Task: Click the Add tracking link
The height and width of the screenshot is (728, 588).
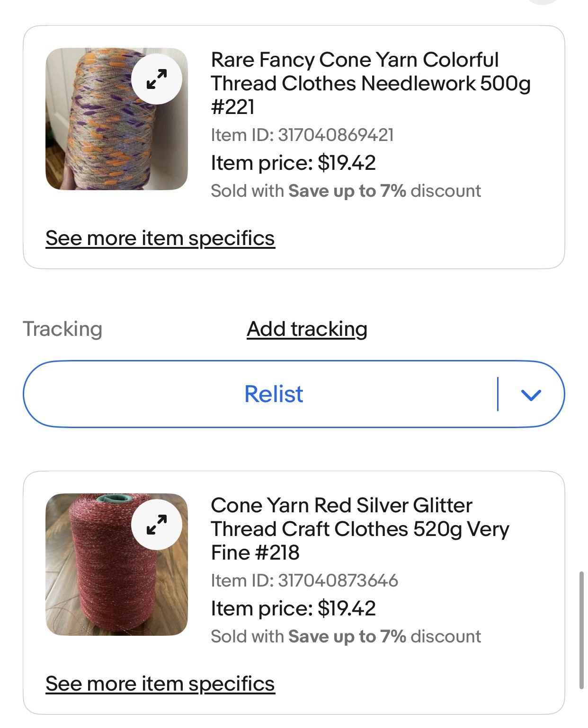Action: (x=307, y=329)
